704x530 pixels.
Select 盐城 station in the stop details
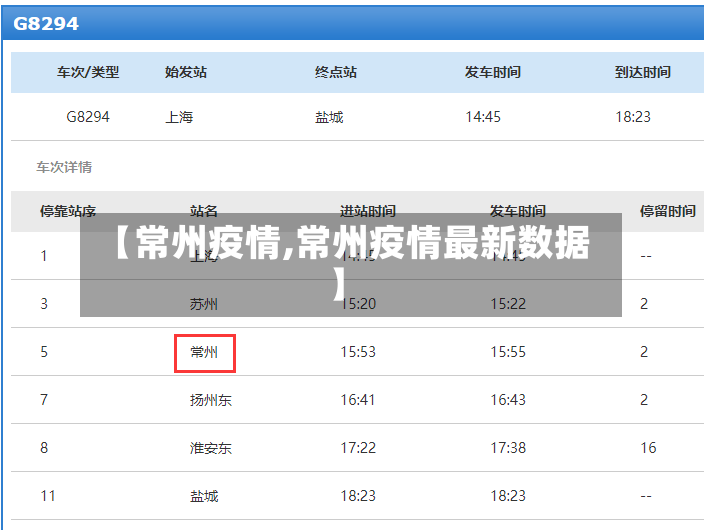click(204, 496)
